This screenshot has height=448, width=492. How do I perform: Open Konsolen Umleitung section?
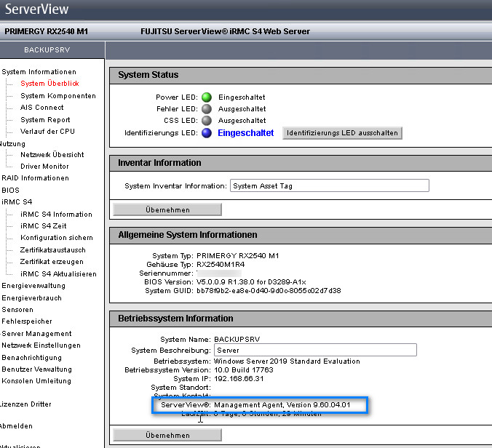(36, 381)
